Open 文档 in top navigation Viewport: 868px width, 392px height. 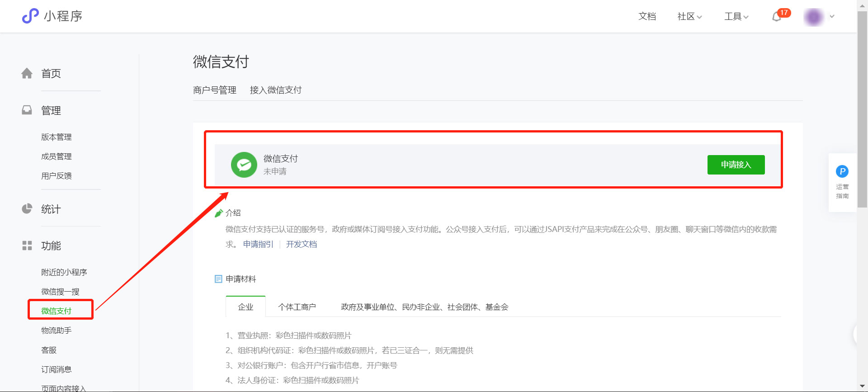(x=647, y=17)
